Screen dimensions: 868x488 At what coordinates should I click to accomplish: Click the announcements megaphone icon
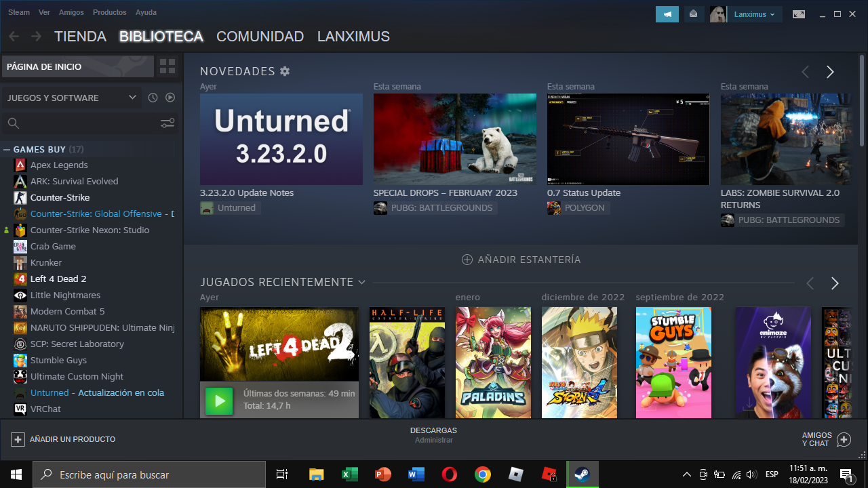[x=667, y=14]
